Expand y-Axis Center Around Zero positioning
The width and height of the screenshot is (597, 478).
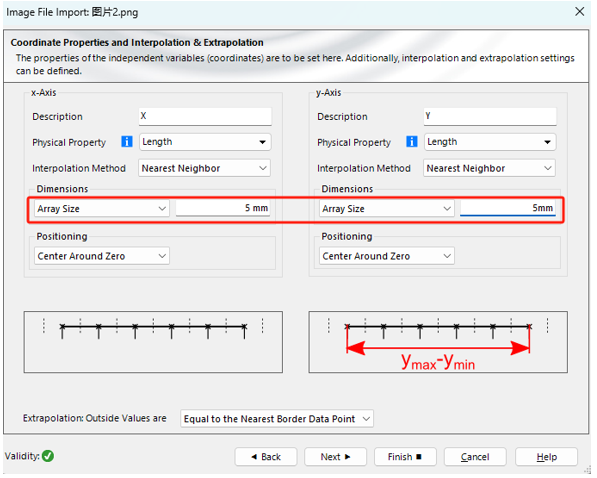click(386, 256)
